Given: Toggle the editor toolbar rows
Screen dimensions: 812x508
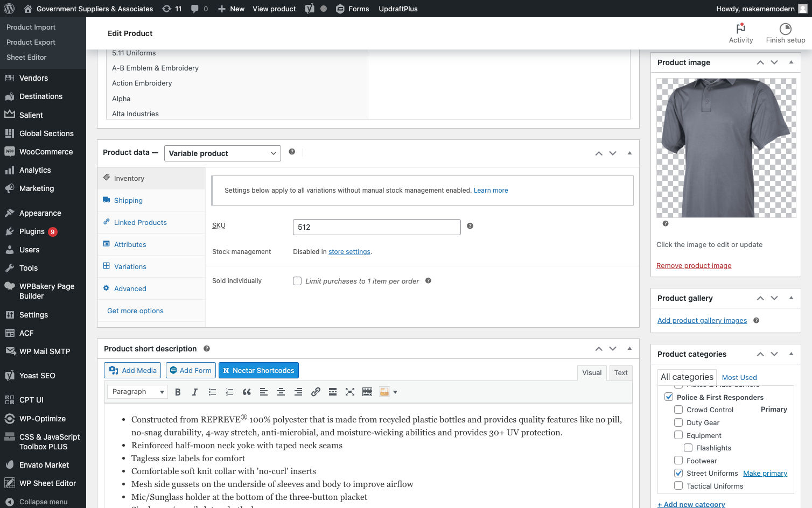Looking at the screenshot, I should click(367, 392).
